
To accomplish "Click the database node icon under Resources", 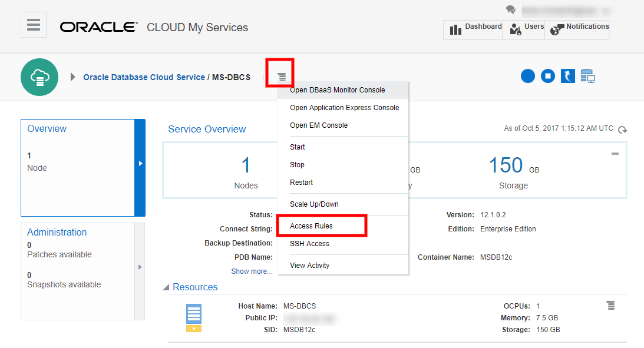I will click(x=193, y=317).
